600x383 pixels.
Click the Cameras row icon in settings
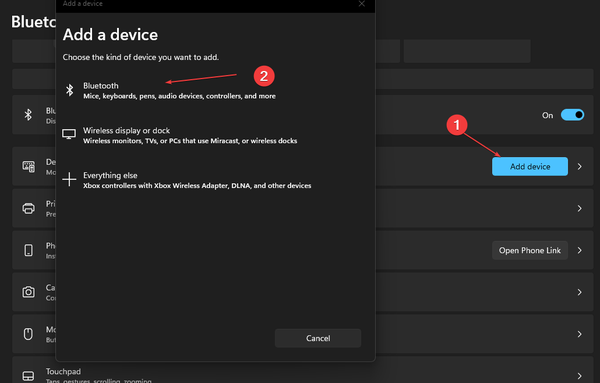pos(28,292)
